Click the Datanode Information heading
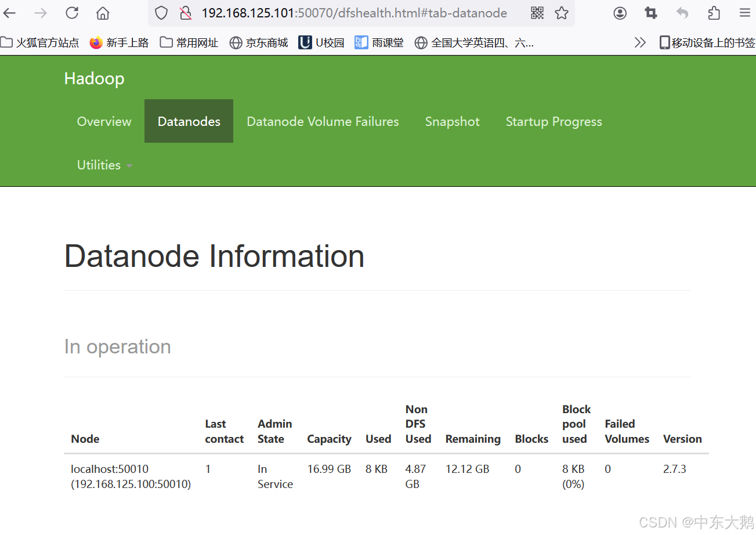The image size is (756, 535). pyautogui.click(x=214, y=256)
